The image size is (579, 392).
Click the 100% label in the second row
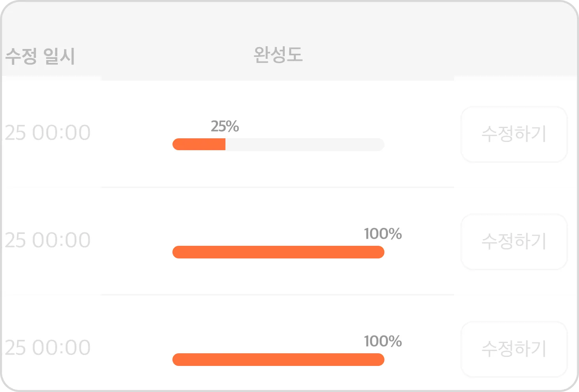pyautogui.click(x=382, y=234)
